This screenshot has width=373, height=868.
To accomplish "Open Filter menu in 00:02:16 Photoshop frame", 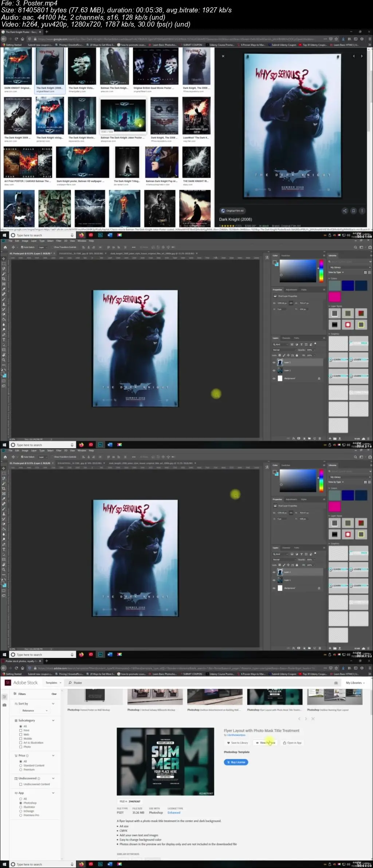I will tap(59, 241).
